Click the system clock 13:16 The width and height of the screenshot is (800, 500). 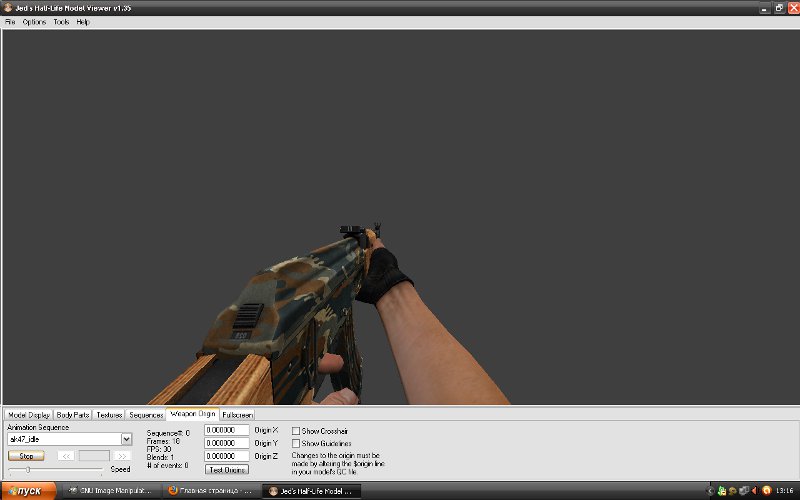[x=784, y=491]
